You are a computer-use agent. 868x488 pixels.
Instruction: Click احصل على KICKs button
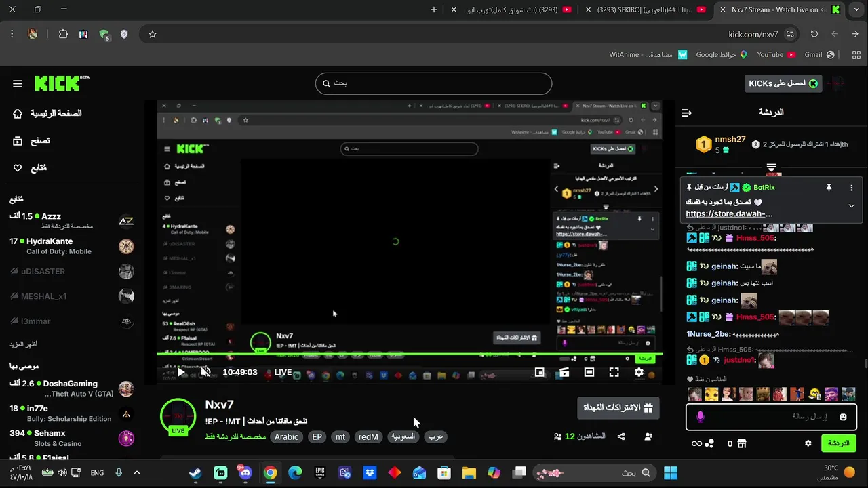783,83
